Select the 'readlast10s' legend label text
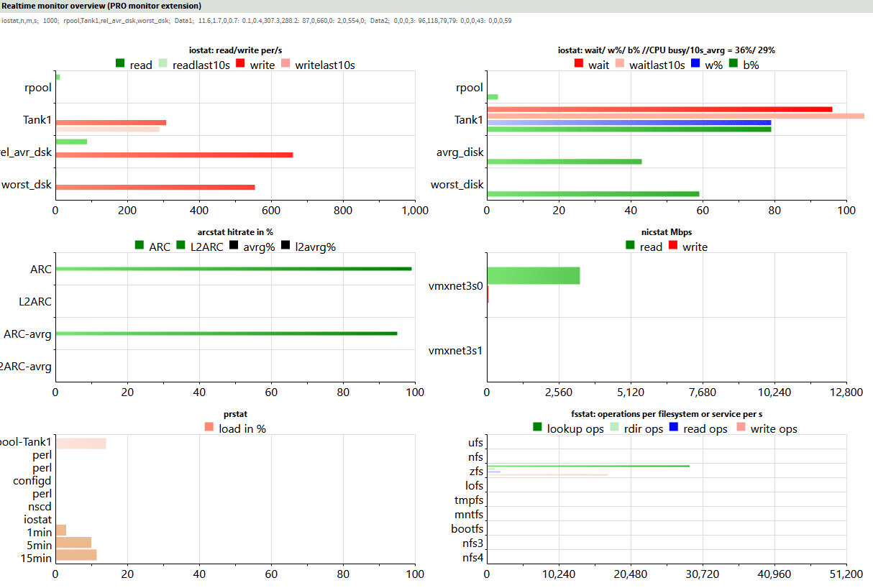873x588 pixels. pyautogui.click(x=201, y=65)
